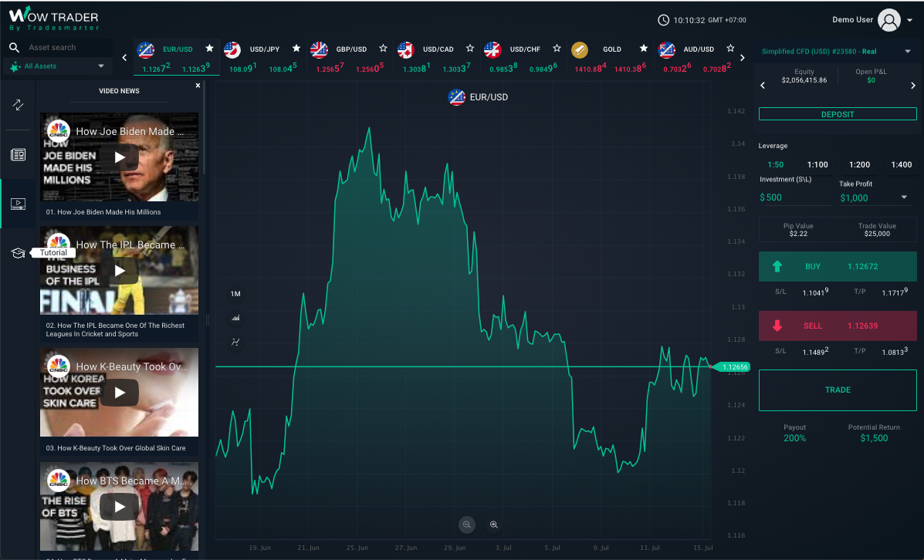
Task: Go to previous account info arrow
Action: pos(763,86)
